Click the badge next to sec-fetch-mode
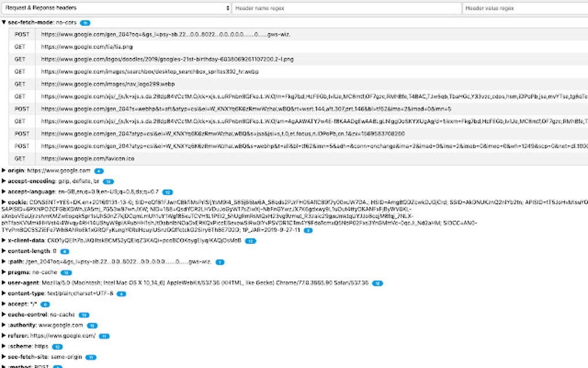Viewport: 588px width, 368px height. pos(84,22)
